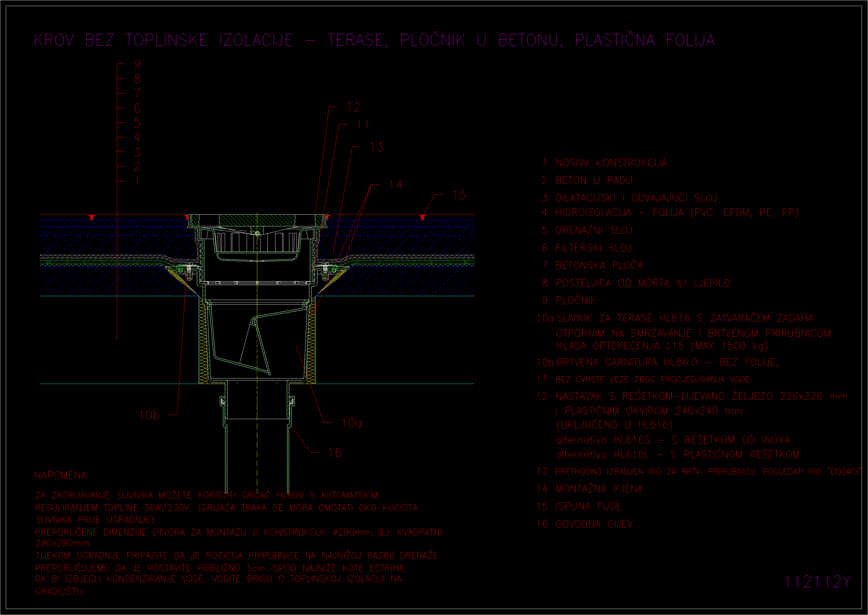
Task: Select text 'KLASA OPTEREĆENJA L15 (MAX 1500 kg)'
Action: click(x=662, y=346)
